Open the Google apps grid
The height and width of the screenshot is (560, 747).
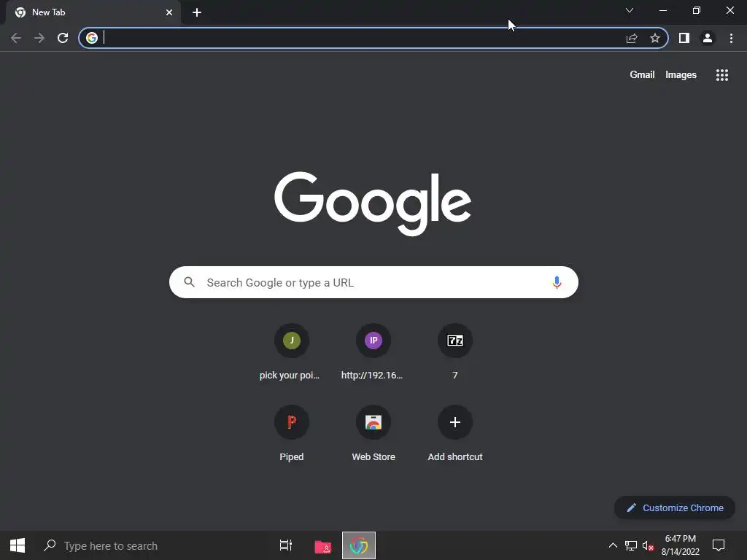pos(722,75)
